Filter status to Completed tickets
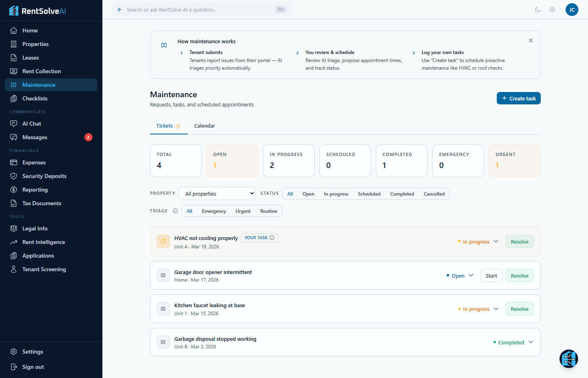The height and width of the screenshot is (378, 588). pyautogui.click(x=402, y=194)
